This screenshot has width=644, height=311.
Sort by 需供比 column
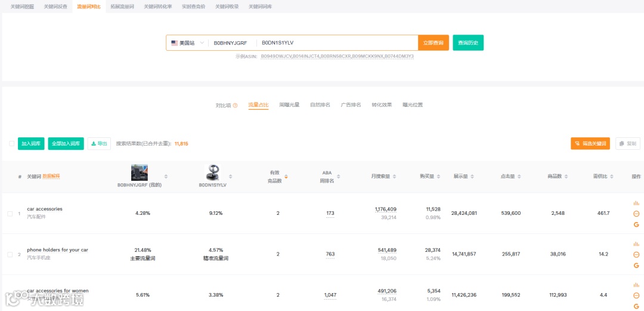coord(612,177)
